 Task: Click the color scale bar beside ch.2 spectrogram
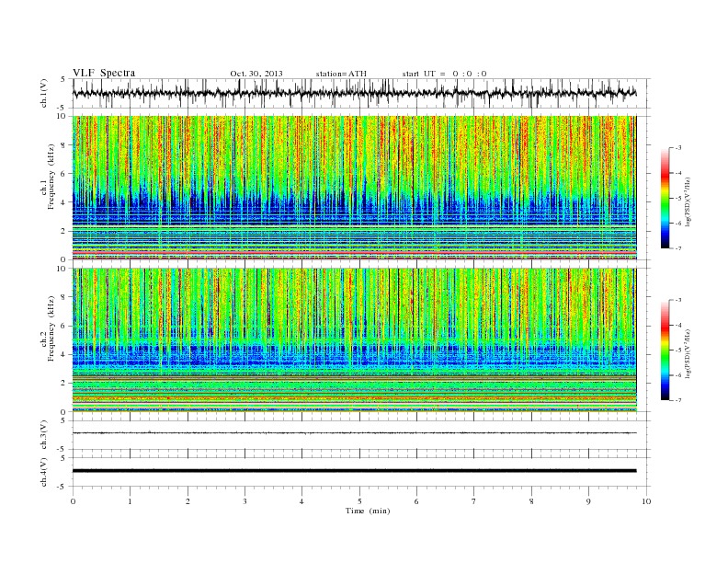pos(665,350)
